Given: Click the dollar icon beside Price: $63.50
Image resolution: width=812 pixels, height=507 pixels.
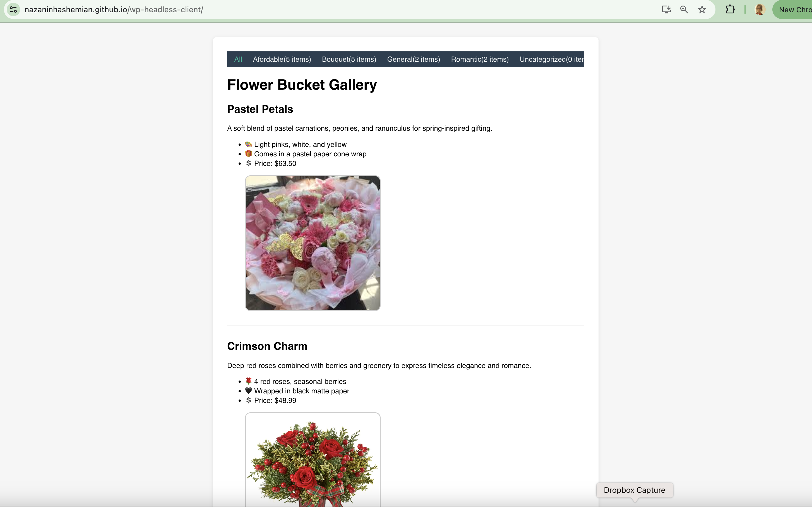Looking at the screenshot, I should [248, 163].
